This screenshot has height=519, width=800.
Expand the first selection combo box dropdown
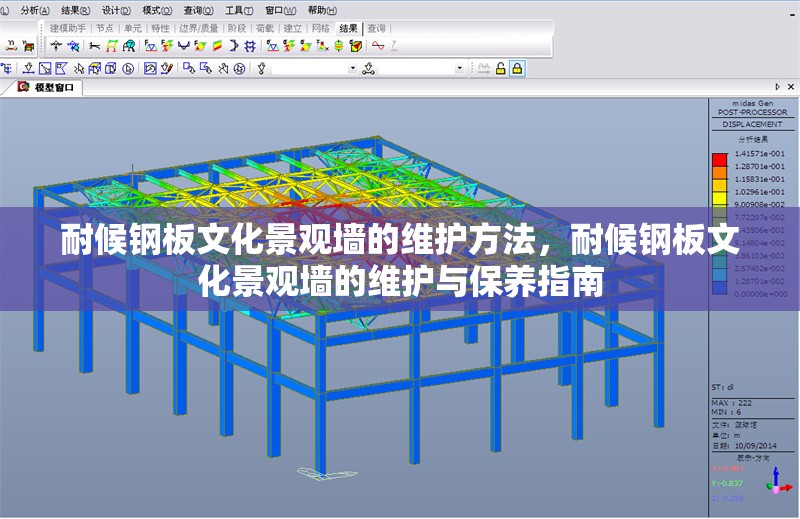point(352,68)
